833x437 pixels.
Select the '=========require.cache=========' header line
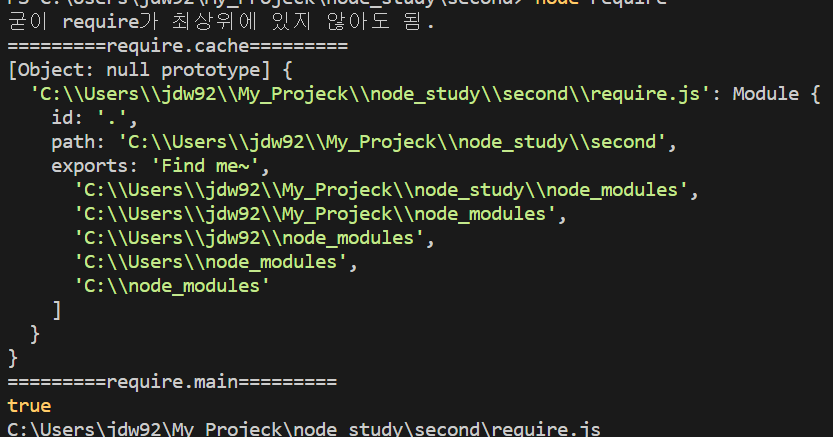(x=178, y=46)
